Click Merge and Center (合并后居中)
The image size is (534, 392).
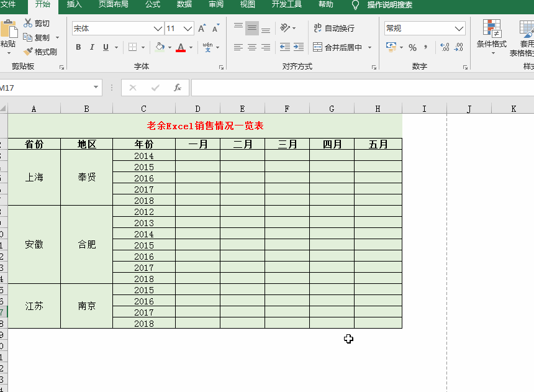click(x=338, y=47)
